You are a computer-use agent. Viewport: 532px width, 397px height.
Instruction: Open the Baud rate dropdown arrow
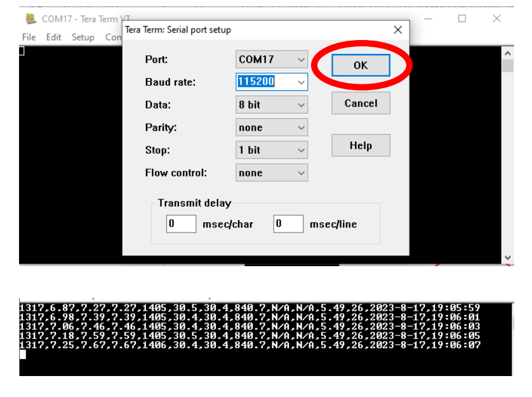[x=301, y=83]
